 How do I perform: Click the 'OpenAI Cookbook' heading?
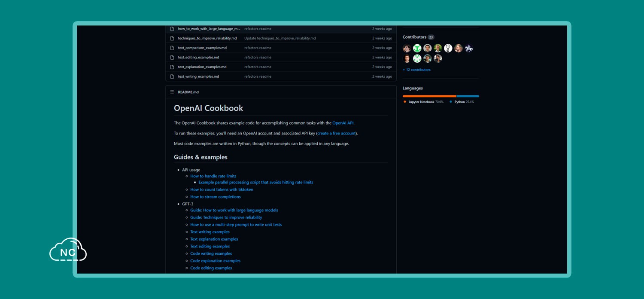[x=208, y=108]
